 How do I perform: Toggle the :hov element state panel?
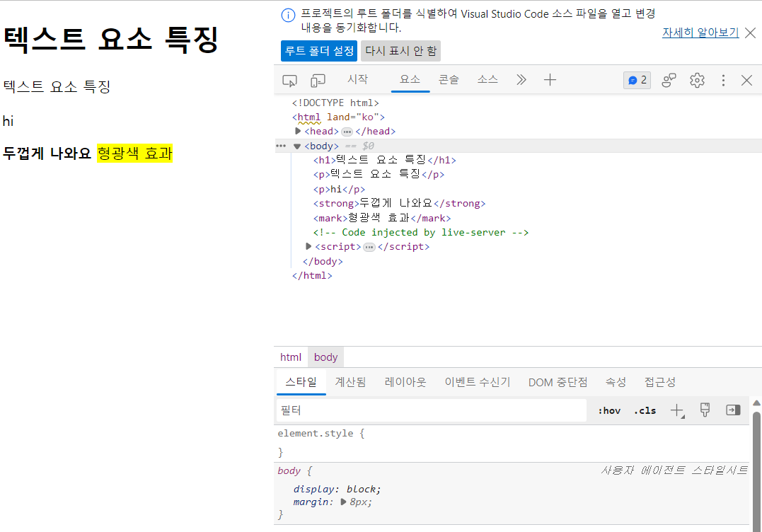[609, 410]
